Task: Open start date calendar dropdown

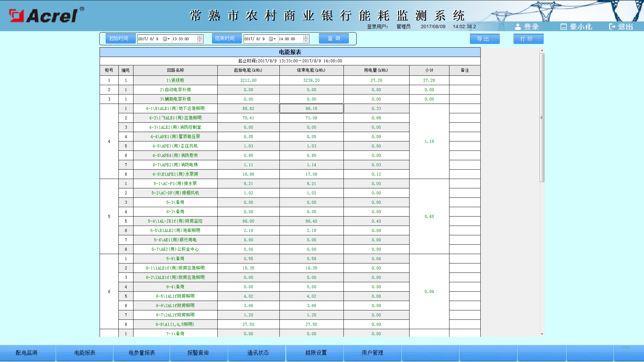Action: pos(166,39)
